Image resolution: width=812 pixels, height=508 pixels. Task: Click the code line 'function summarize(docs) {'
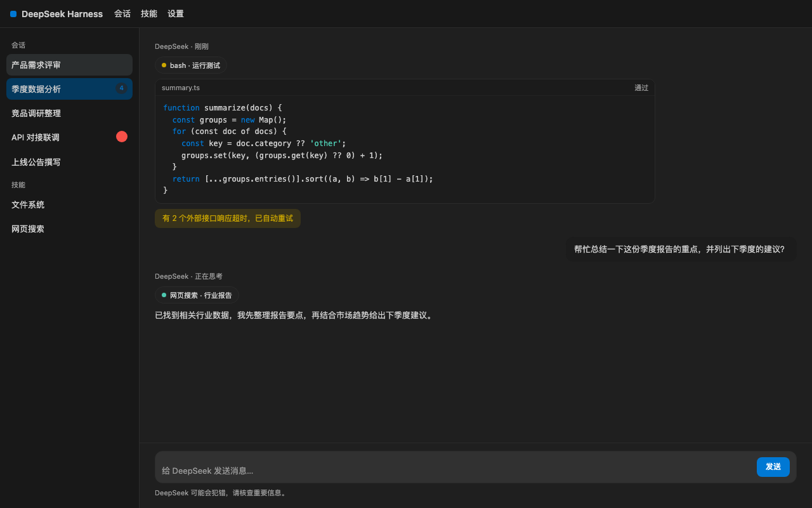222,108
